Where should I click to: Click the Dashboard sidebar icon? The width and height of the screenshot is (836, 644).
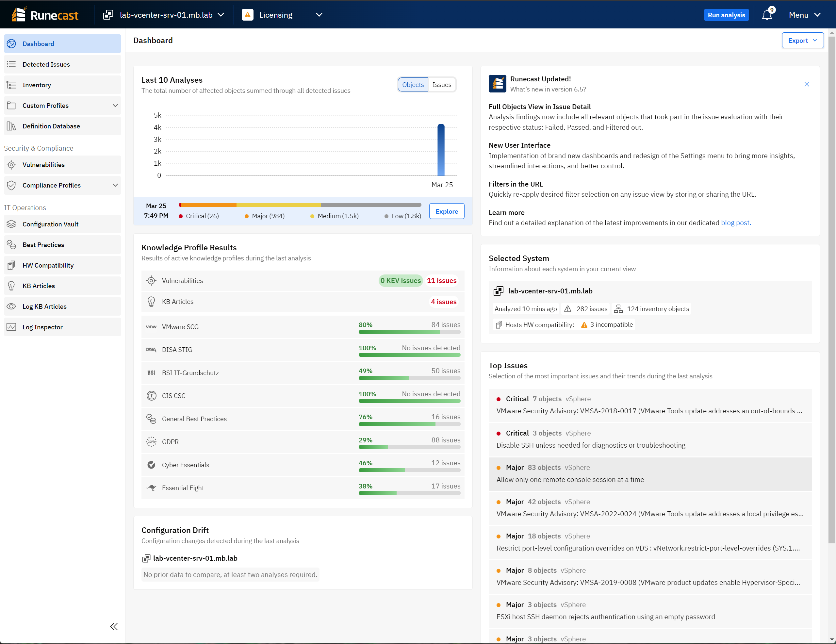pos(11,44)
